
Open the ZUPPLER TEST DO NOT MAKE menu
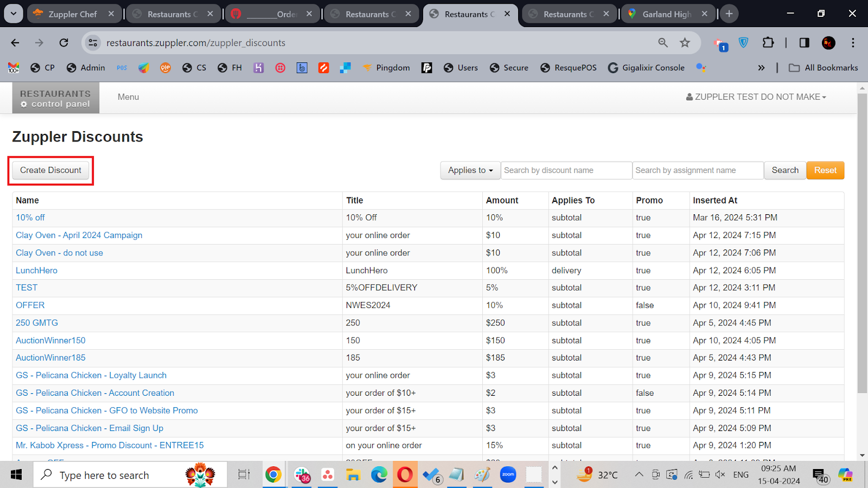(x=756, y=97)
